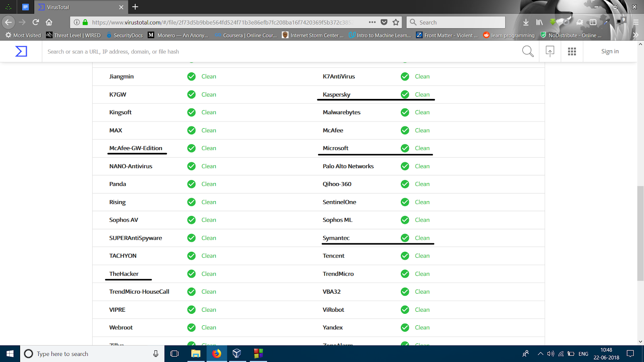Show hidden system tray icons

540,354
